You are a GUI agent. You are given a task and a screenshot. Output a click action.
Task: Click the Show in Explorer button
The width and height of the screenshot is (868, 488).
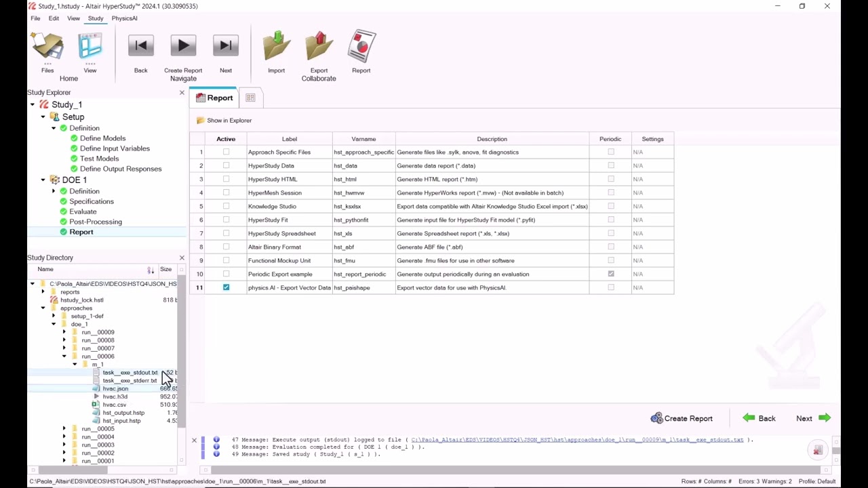(x=224, y=121)
